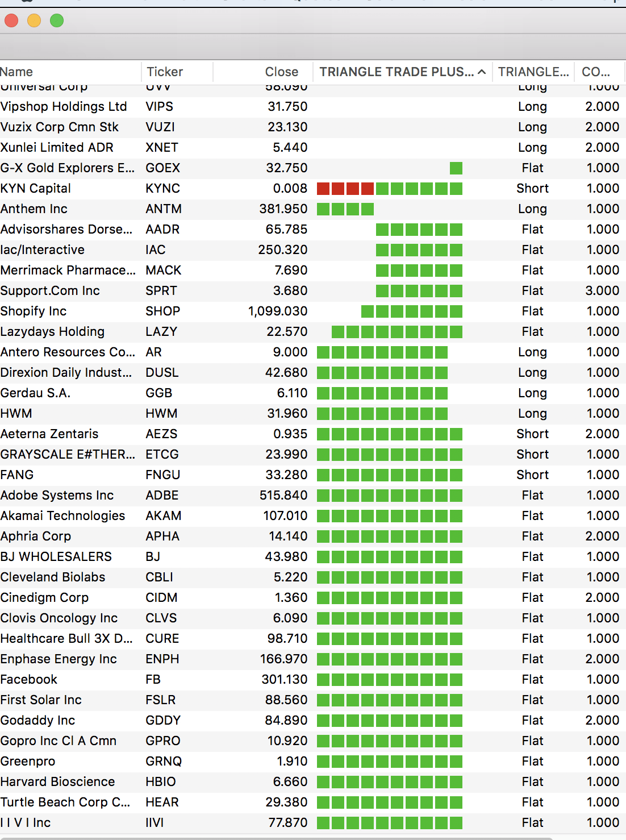Select Harvard Bioscience row name
626x840 pixels.
click(x=57, y=782)
